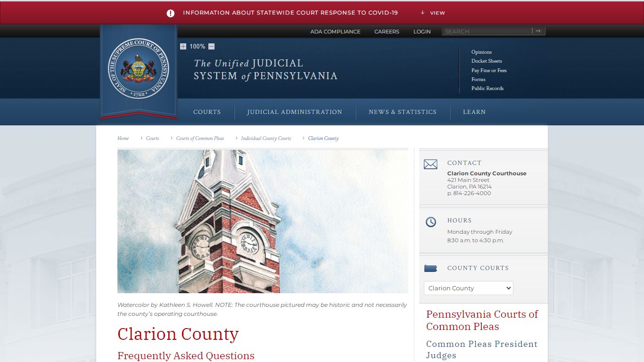Click the Pennsylvania map icon by County Courts

tap(430, 268)
